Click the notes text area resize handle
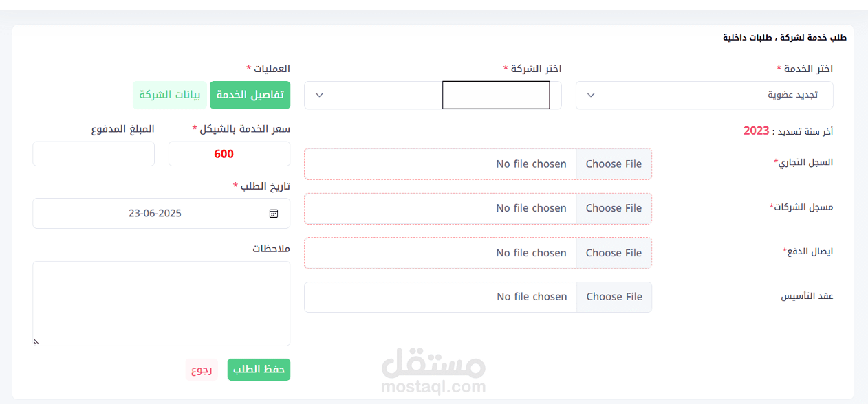Image resolution: width=868 pixels, height=404 pixels. [x=36, y=341]
